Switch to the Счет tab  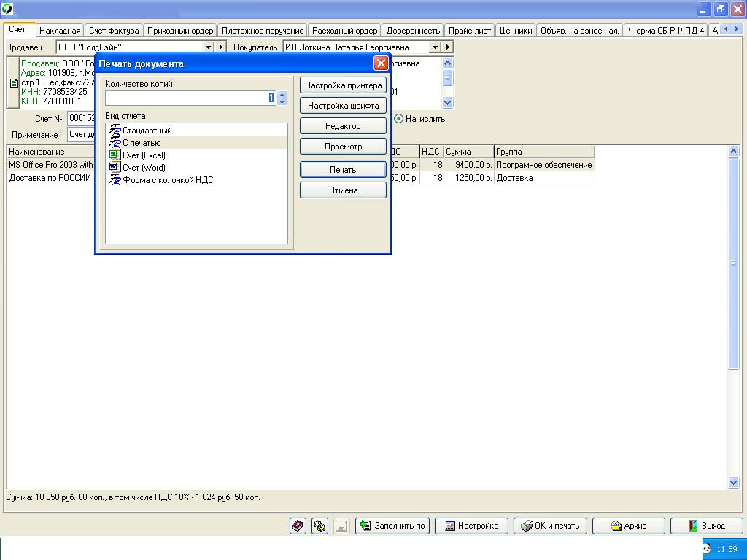(18, 29)
